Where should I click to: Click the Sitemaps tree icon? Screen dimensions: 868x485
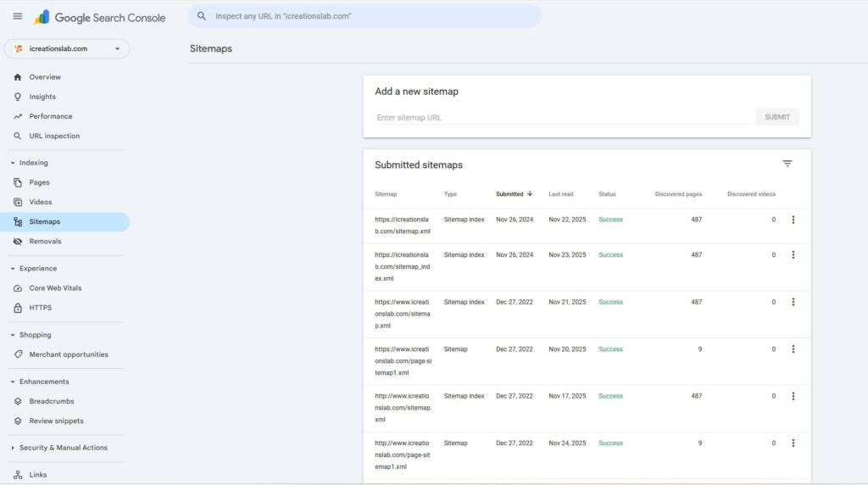[x=18, y=222]
